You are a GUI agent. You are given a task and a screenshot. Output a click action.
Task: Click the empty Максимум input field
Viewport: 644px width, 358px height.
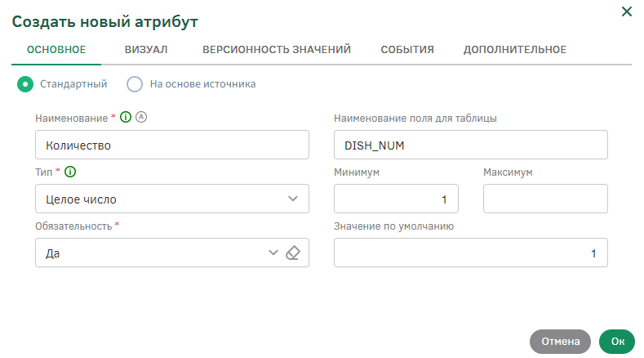click(x=545, y=199)
